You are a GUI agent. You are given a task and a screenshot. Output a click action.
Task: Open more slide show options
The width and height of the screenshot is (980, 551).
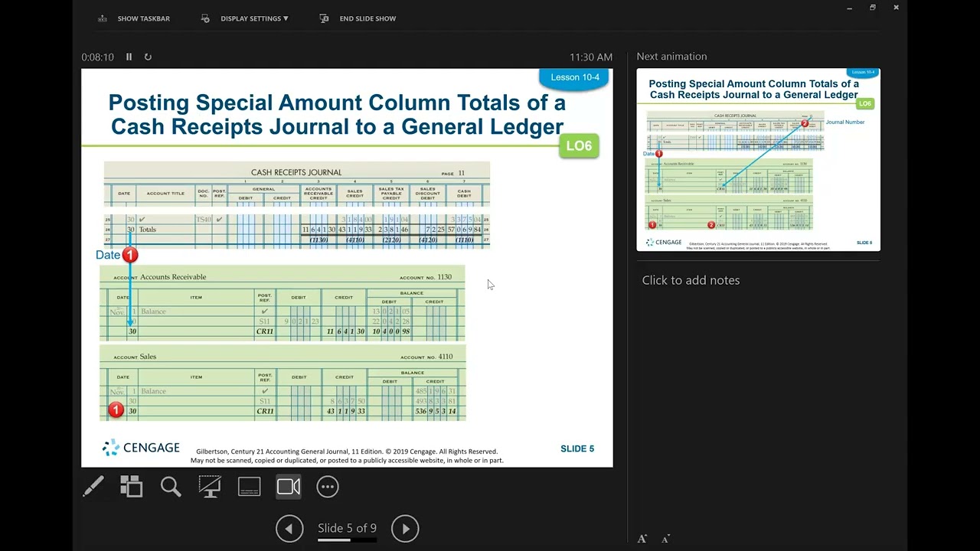pos(328,487)
